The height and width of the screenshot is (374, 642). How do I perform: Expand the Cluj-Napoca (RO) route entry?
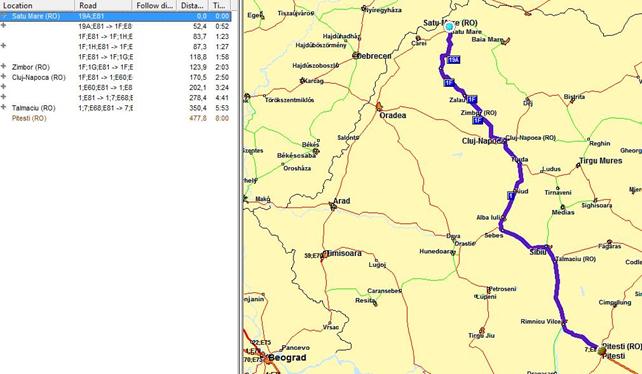(x=4, y=77)
